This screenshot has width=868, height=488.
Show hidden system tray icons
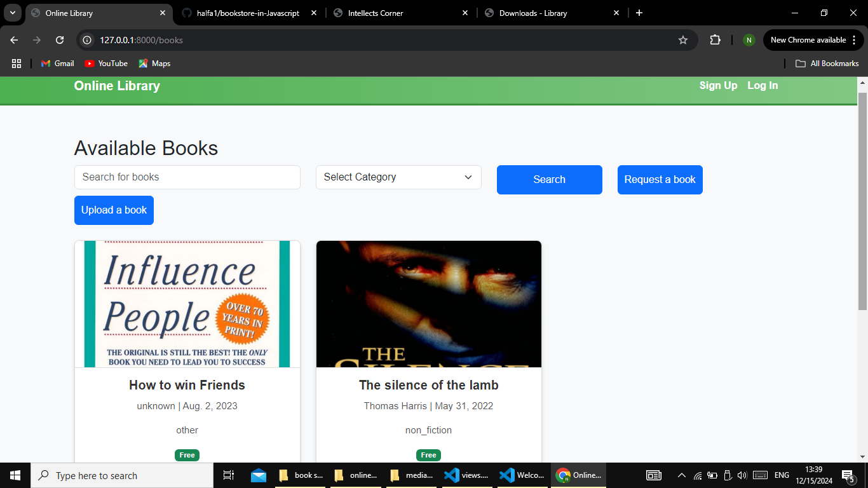[x=682, y=475]
